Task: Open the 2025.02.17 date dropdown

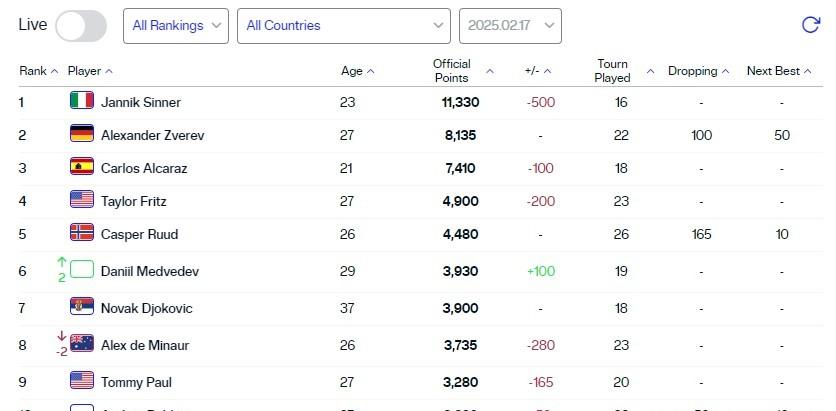Action: point(510,26)
